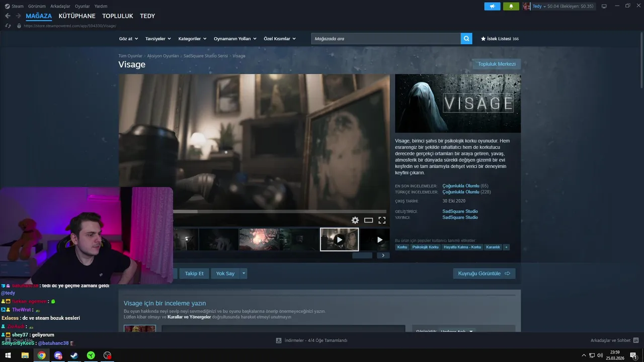Seek on the trailer progress bar
Screen dimensions: 644x362
pyautogui.click(x=280, y=211)
